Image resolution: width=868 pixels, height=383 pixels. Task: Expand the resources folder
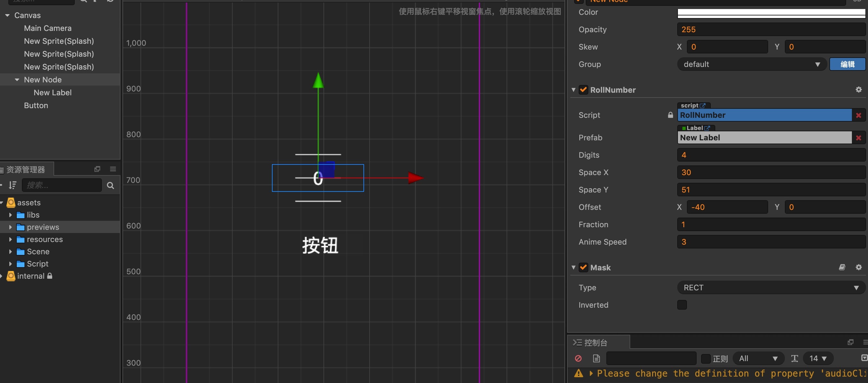click(10, 239)
